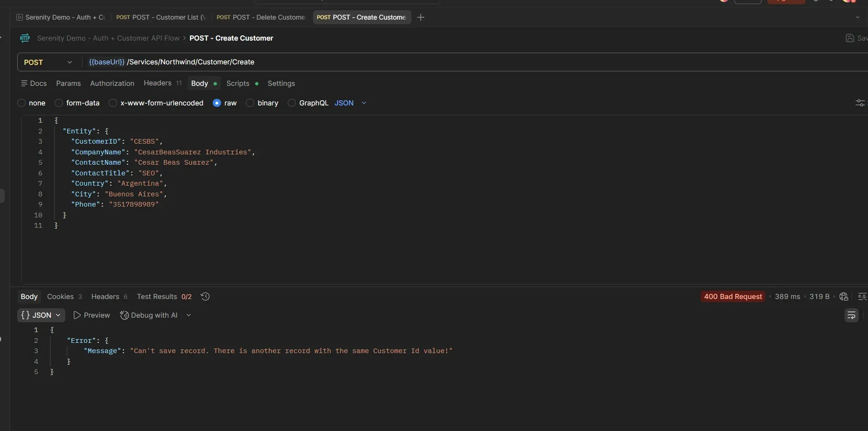Viewport: 868px width, 431px height.
Task: Click the HTTP request type icon in breadcrumb
Action: point(25,38)
